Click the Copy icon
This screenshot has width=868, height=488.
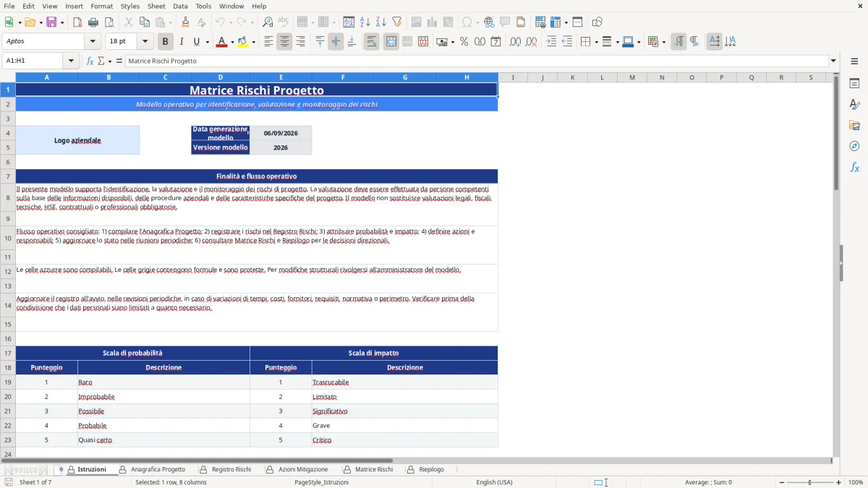click(x=145, y=22)
